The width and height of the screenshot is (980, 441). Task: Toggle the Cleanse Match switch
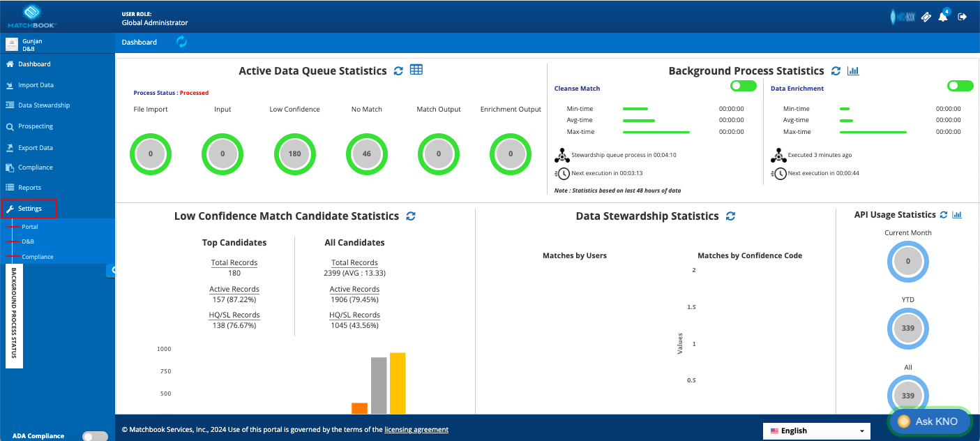(x=744, y=86)
